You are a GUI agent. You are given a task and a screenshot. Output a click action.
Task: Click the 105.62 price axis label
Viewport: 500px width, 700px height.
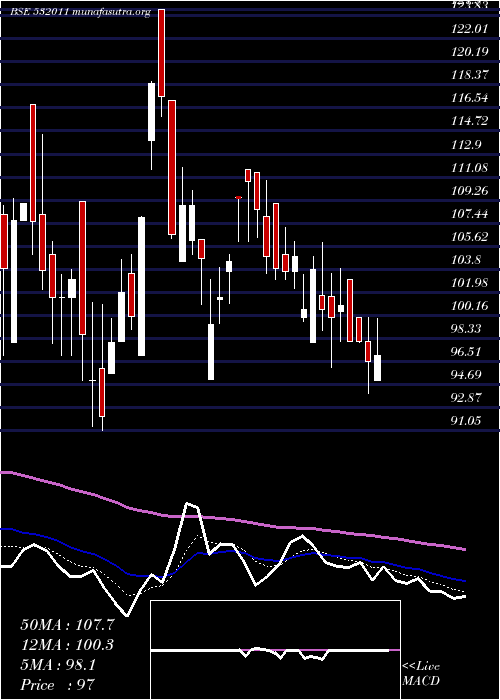click(x=470, y=237)
